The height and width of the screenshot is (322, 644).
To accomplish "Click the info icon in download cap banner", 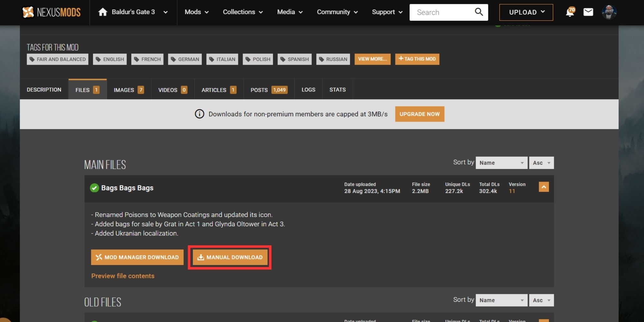I will [199, 114].
